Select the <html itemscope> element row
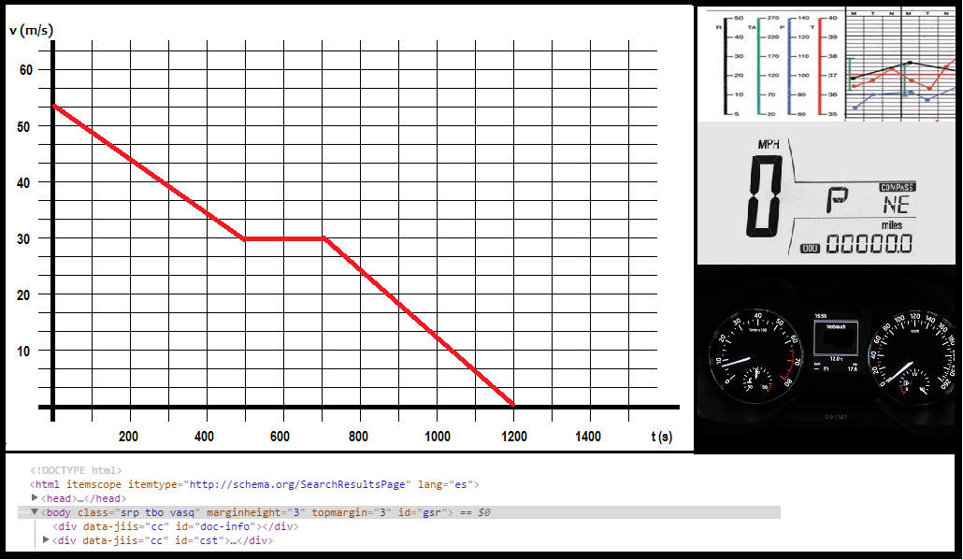Image resolution: width=963 pixels, height=560 pixels. click(254, 484)
